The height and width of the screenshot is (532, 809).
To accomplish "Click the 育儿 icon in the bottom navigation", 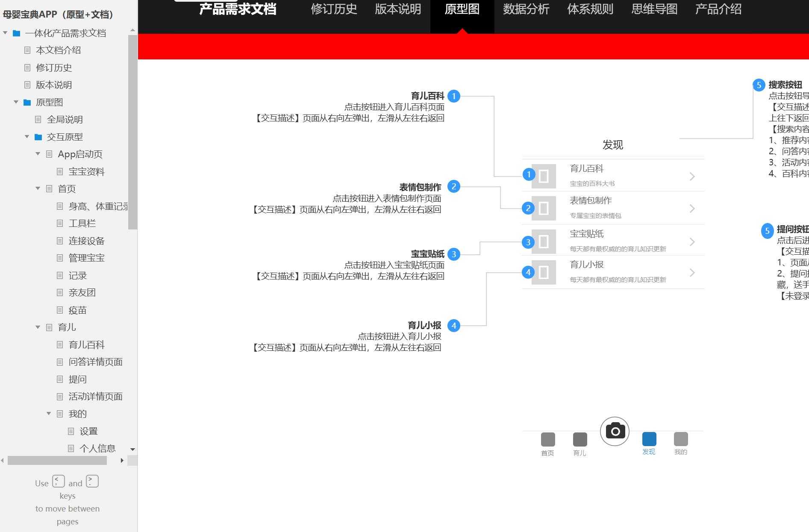I will click(580, 438).
